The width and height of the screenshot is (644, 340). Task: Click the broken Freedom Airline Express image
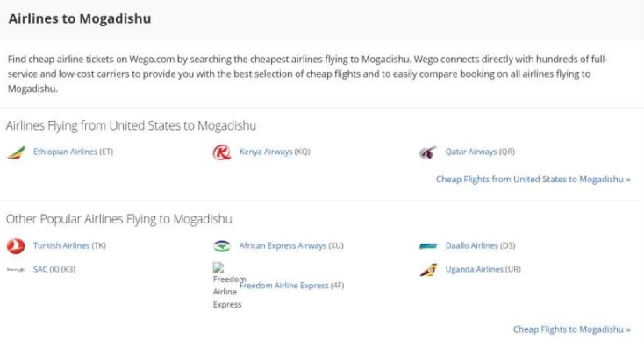226,286
